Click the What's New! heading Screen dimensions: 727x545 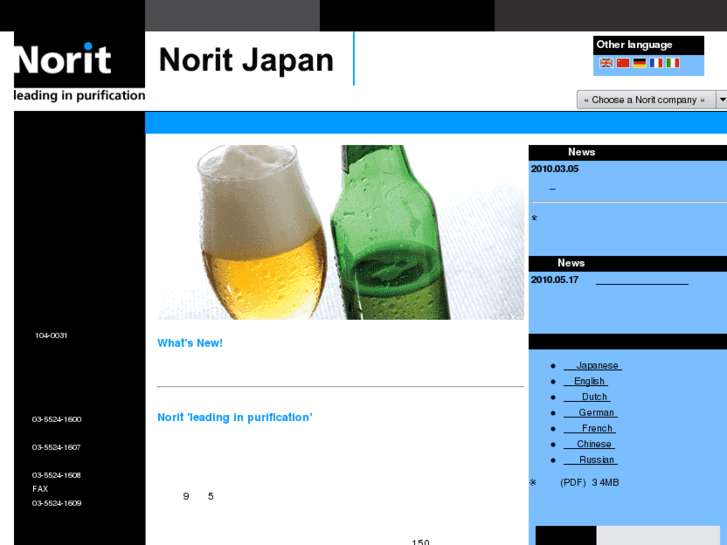pos(190,343)
